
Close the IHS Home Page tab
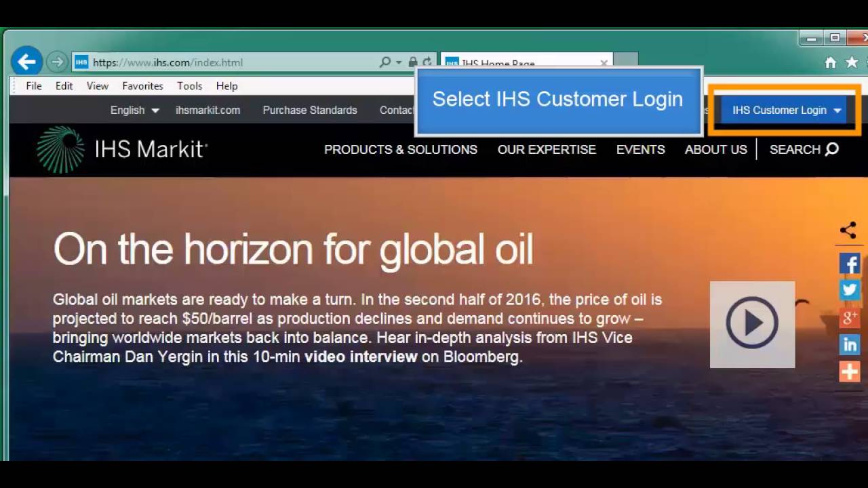coord(604,63)
